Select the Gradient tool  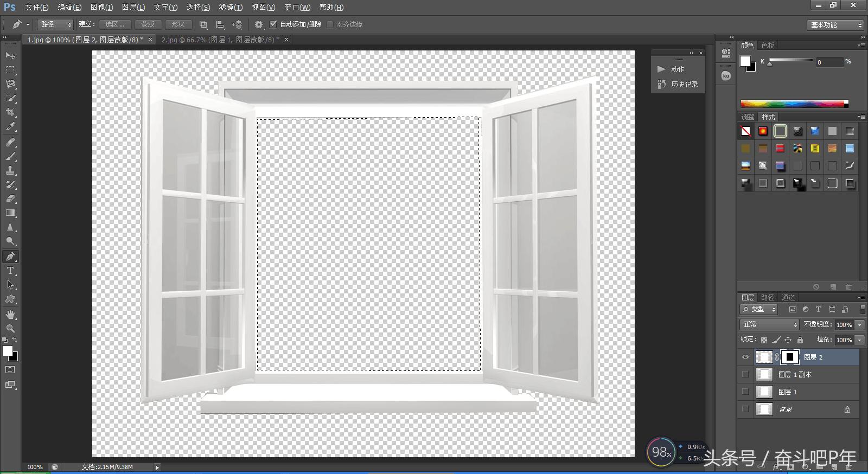tap(10, 213)
